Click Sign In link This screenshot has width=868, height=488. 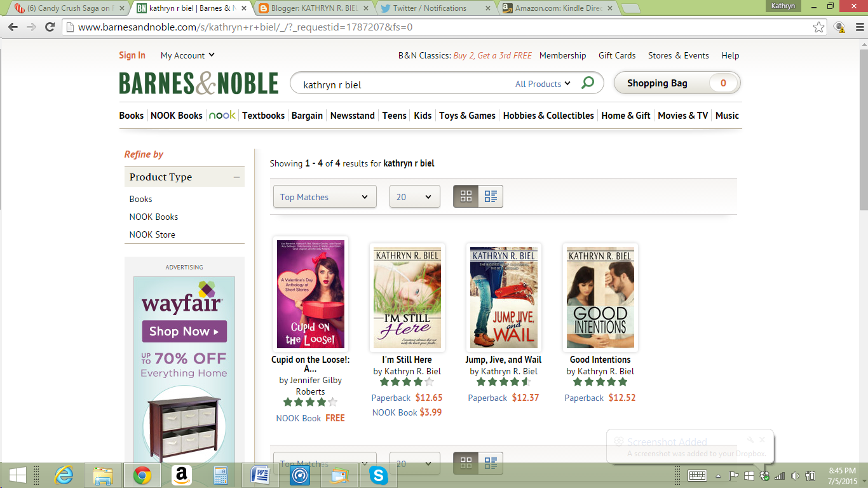pos(132,55)
